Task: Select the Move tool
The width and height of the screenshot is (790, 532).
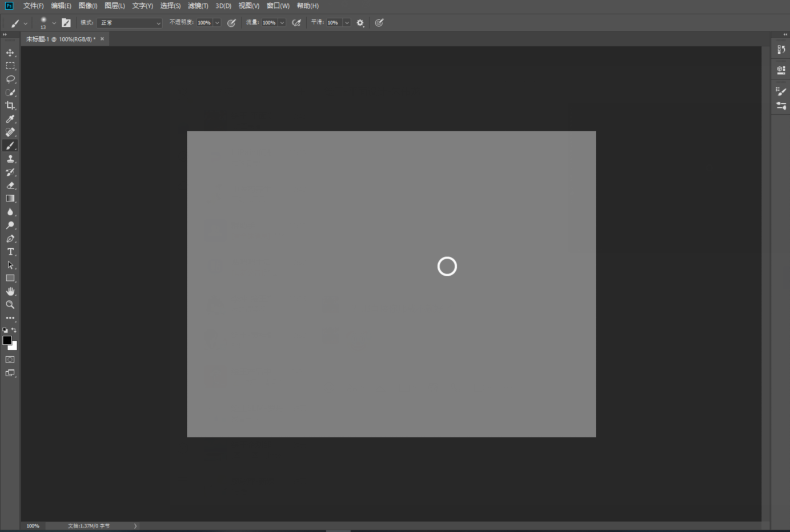Action: point(10,53)
